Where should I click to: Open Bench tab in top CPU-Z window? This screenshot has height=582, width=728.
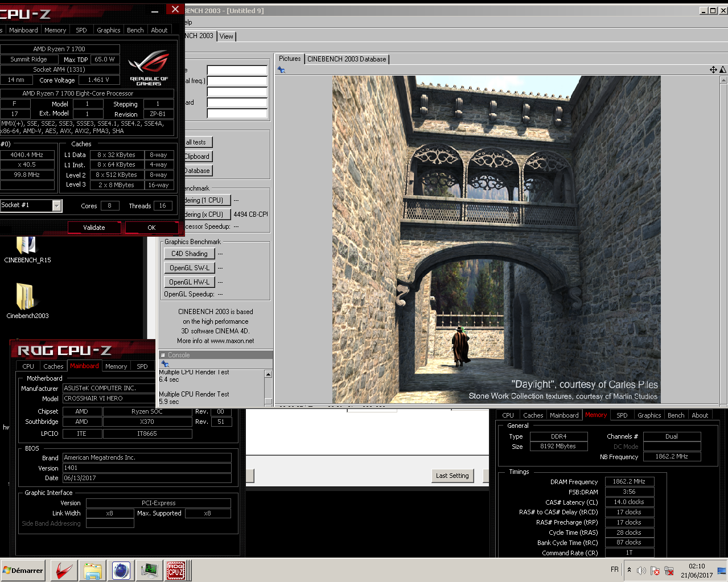pyautogui.click(x=135, y=30)
